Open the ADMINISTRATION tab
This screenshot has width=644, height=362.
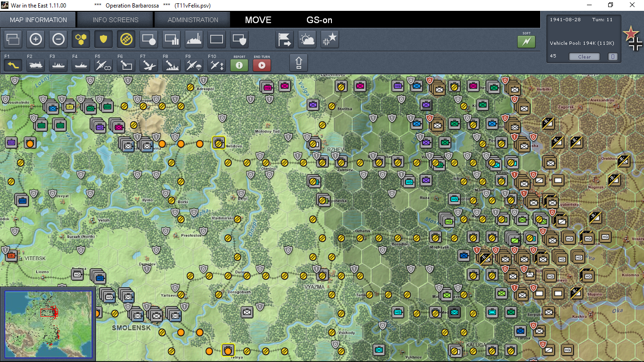click(x=193, y=20)
